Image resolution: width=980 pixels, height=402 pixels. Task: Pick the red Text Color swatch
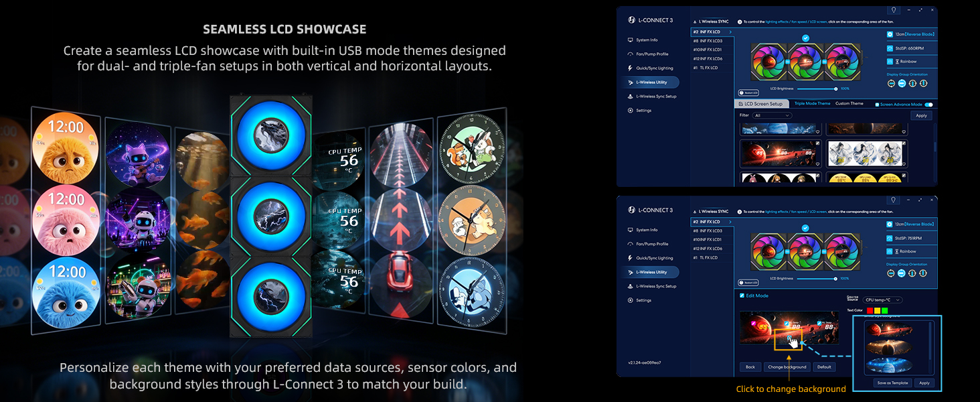[870, 310]
